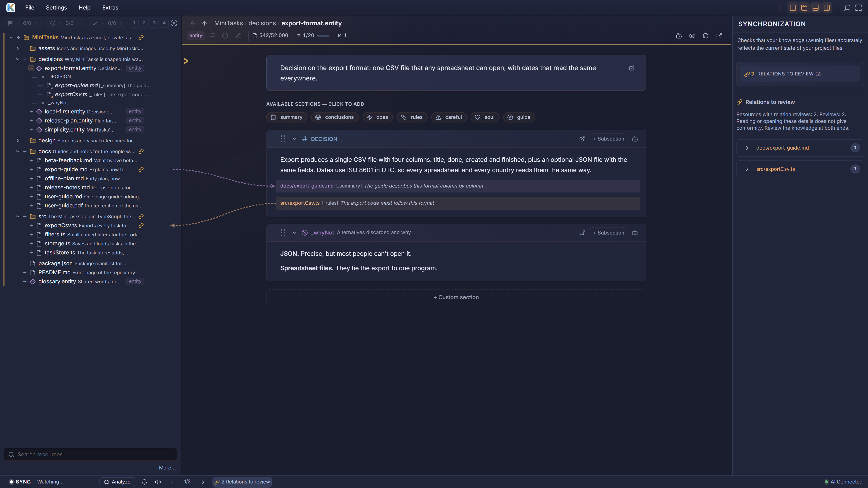Viewport: 868px width, 488px height.
Task: Add the _summary section chip
Action: tap(287, 117)
